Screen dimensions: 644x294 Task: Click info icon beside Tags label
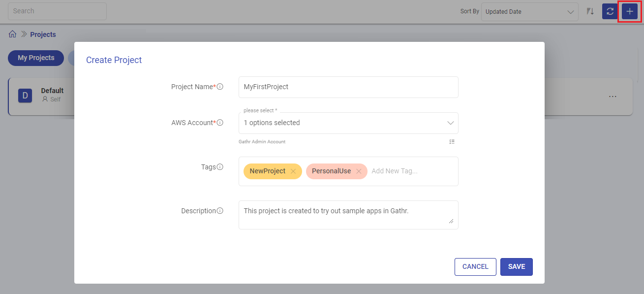click(220, 167)
